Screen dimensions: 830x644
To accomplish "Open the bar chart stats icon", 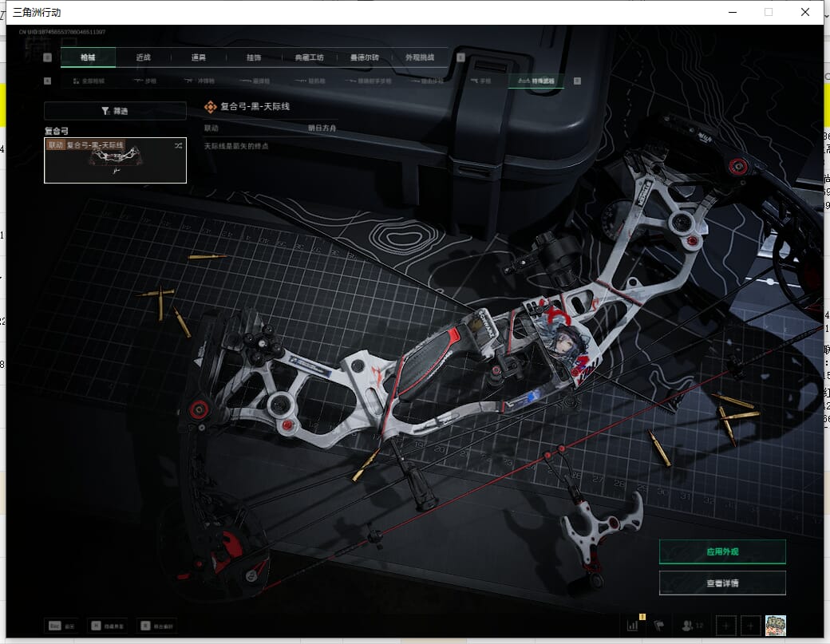I will click(632, 625).
